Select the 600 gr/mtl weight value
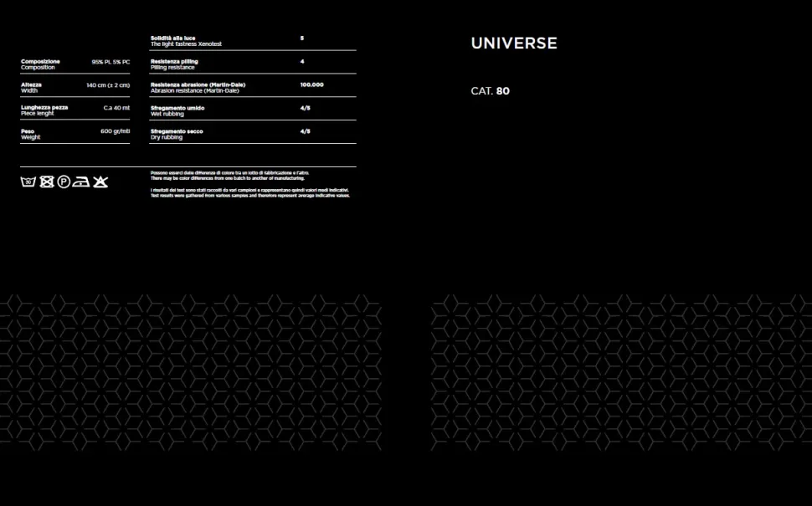 pos(115,131)
